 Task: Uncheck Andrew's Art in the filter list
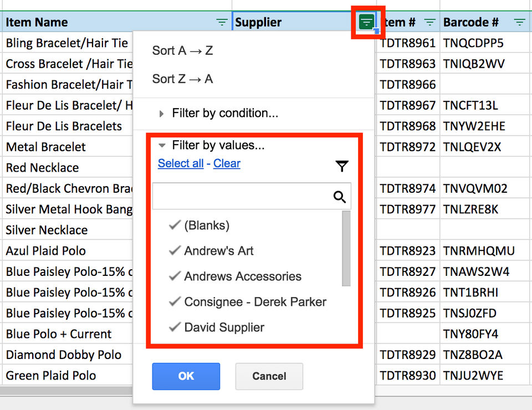(x=175, y=250)
